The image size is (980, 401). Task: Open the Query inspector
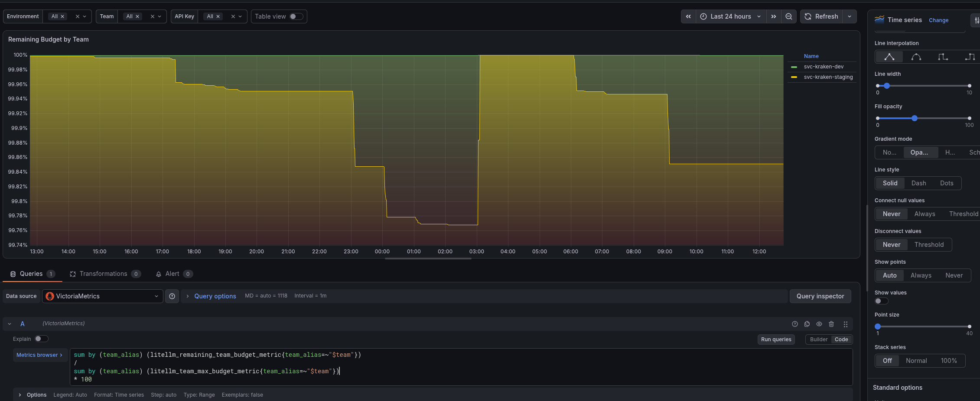820,296
